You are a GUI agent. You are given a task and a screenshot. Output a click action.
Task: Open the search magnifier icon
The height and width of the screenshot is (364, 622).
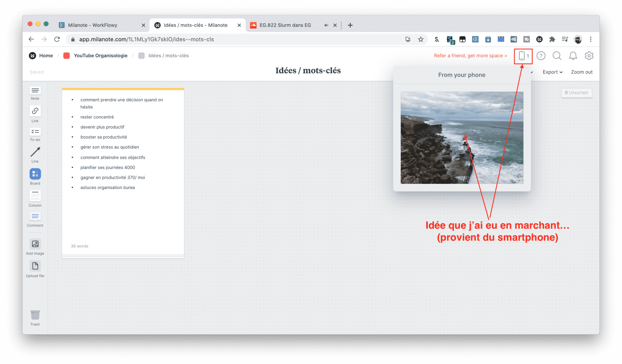(x=557, y=56)
